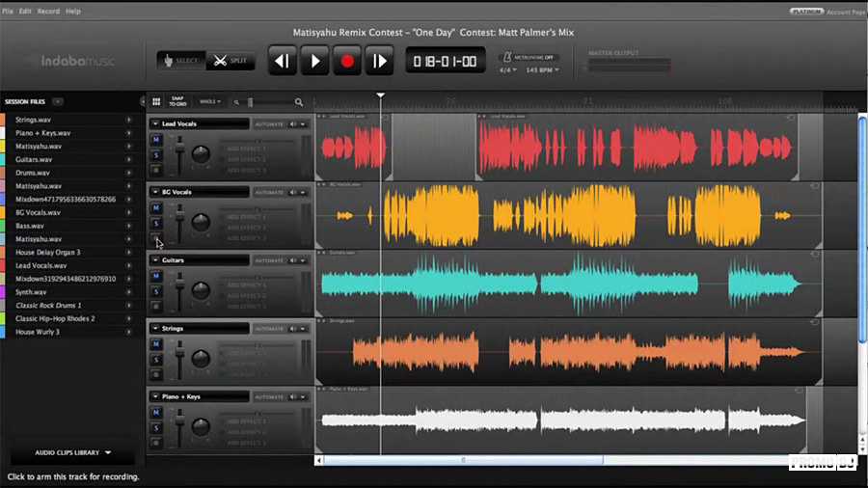Screen dimensions: 868x488
Task: Toggle the metronome on
Action: (529, 57)
